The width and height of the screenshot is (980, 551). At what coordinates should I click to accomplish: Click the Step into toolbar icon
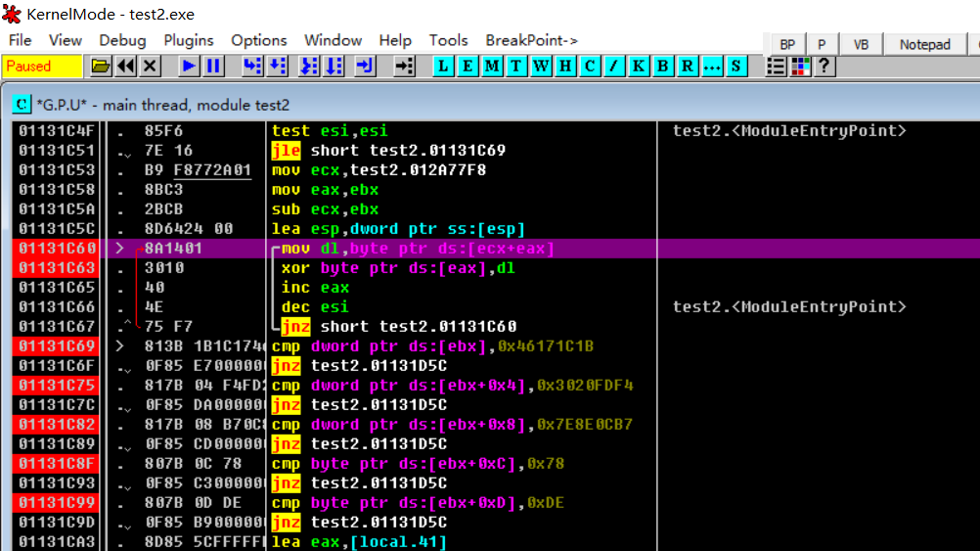pyautogui.click(x=252, y=67)
